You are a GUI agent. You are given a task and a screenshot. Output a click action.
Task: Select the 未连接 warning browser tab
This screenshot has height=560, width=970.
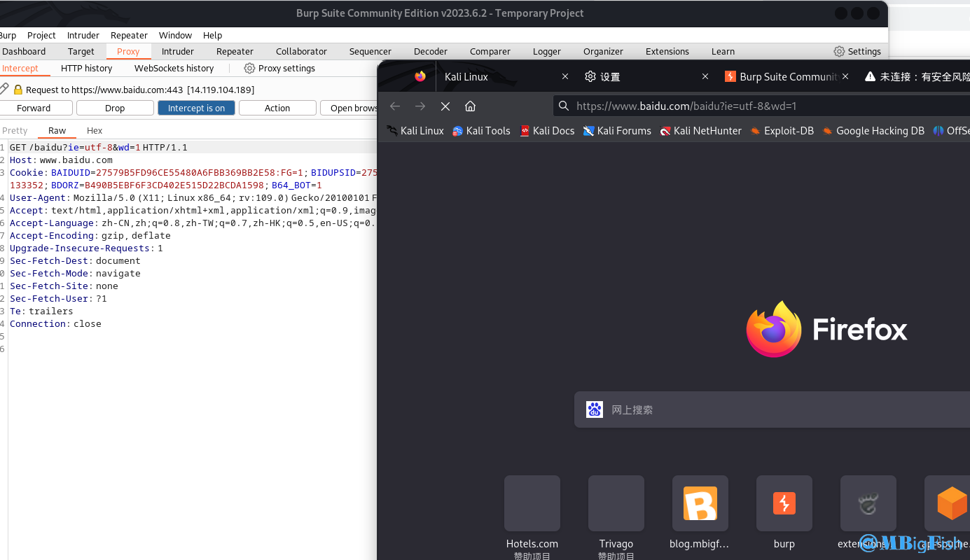[x=917, y=76]
